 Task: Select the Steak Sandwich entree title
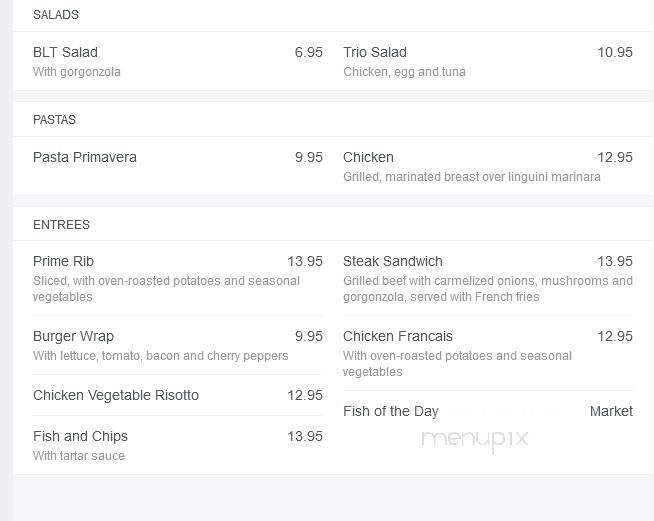click(x=393, y=261)
